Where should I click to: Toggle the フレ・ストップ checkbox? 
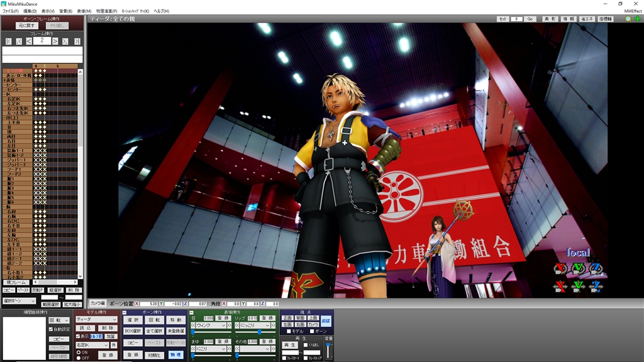(x=306, y=358)
